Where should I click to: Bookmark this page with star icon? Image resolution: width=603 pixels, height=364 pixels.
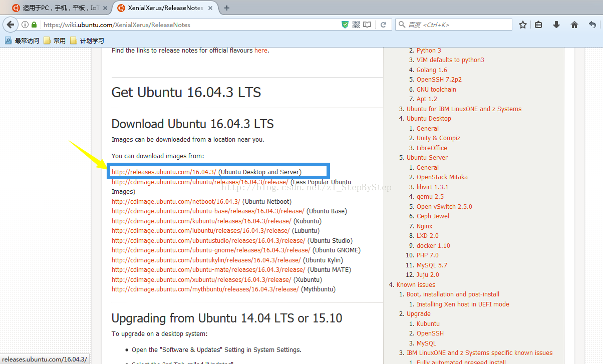click(523, 25)
